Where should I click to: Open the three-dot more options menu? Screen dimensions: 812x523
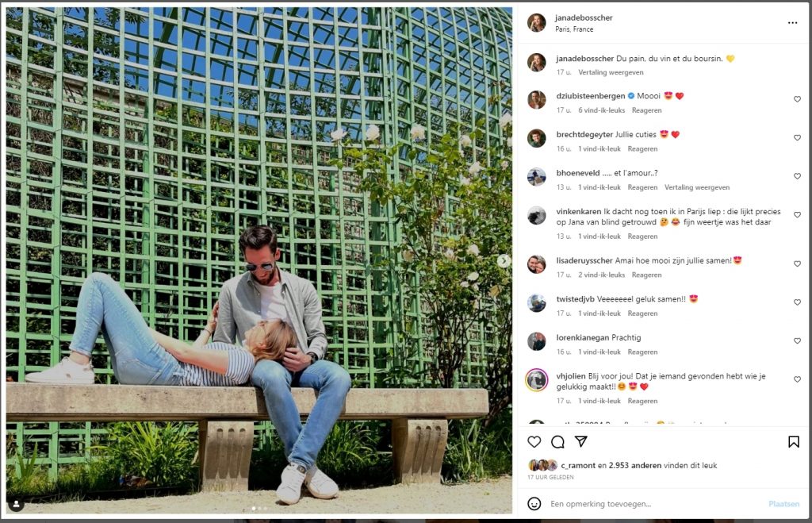[792, 23]
